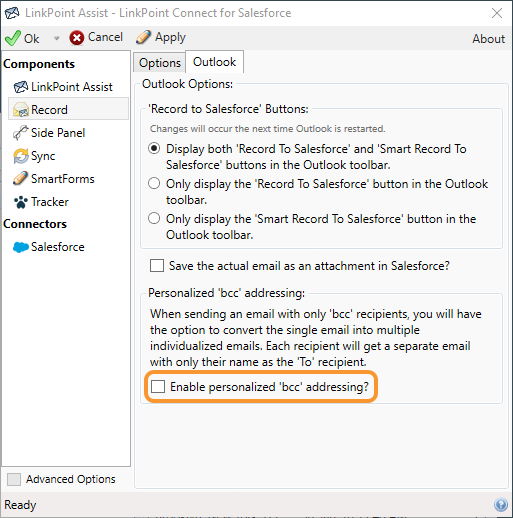This screenshot has height=518, width=513.
Task: Check 'Save the actual email as attachment'
Action: (157, 266)
